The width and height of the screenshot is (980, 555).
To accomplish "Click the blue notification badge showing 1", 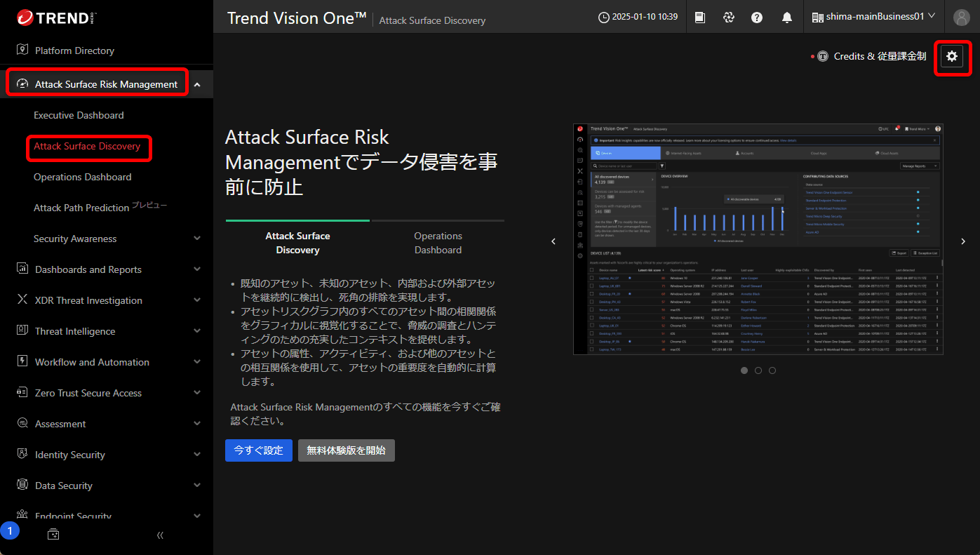I will (x=10, y=531).
